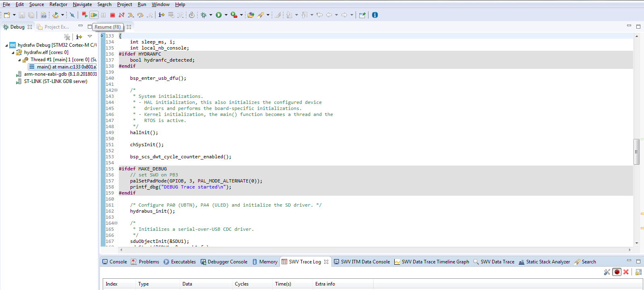644x290 pixels.
Task: Open the Window menu
Action: point(160,4)
